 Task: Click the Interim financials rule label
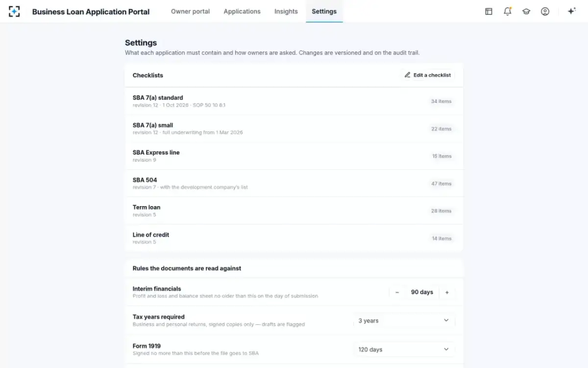[157, 289]
